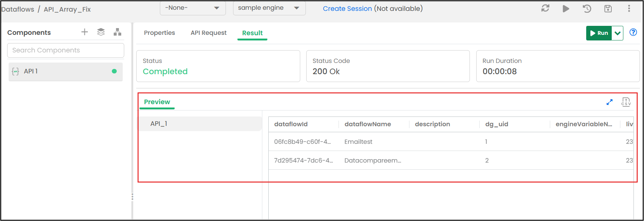
Task: Click the 7d295474-7dc6-4... cell
Action: 303,160
